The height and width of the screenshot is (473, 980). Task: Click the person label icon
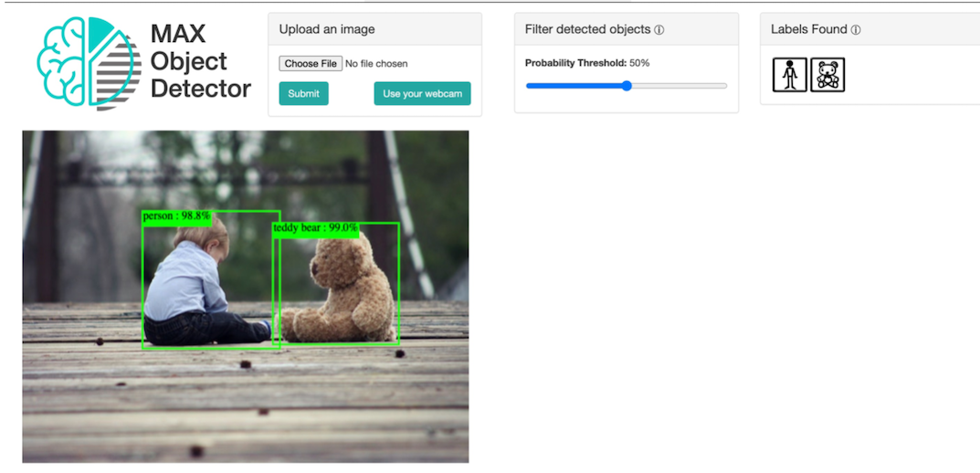[x=790, y=75]
